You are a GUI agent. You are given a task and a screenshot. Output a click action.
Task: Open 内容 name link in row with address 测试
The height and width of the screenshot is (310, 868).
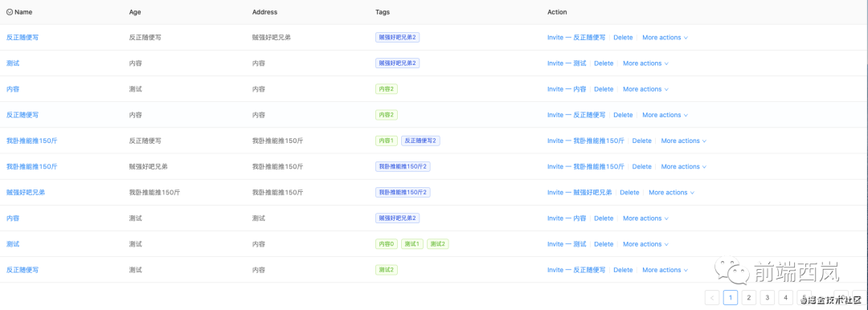[13, 218]
